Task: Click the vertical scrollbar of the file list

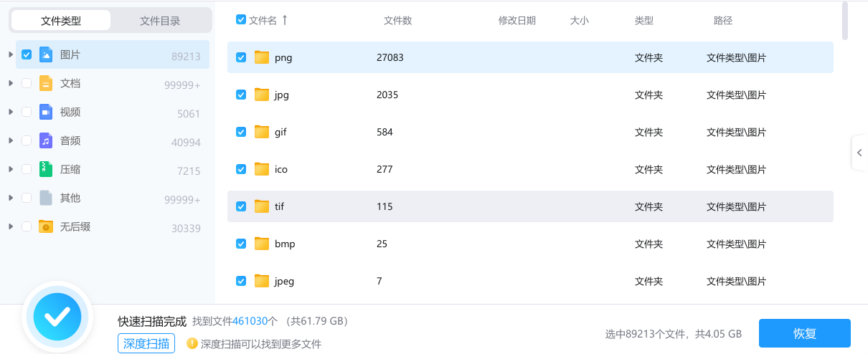Action: coord(845,20)
